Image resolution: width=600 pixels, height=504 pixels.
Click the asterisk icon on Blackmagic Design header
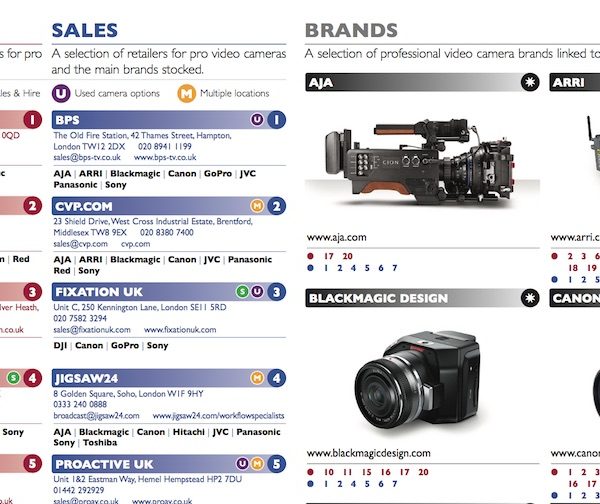pos(530,298)
